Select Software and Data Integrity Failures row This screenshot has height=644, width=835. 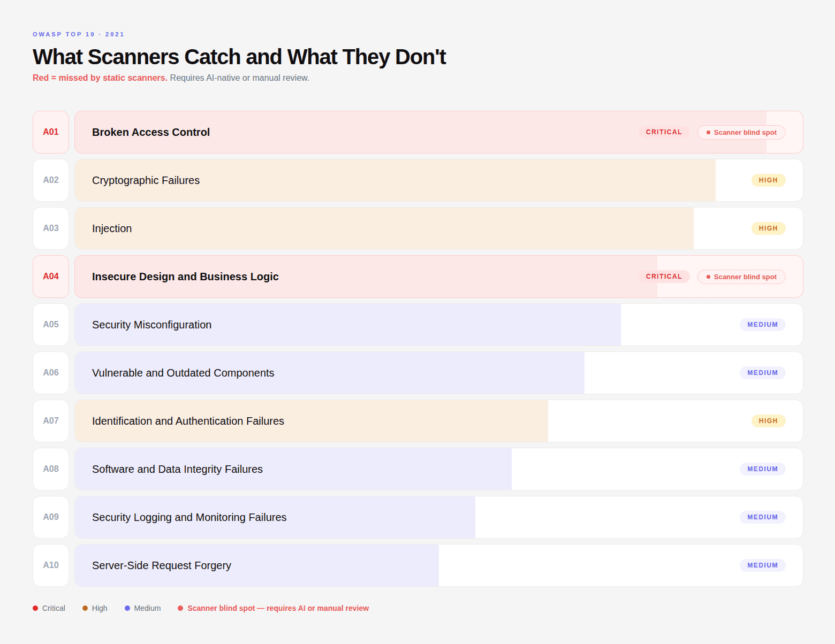(x=439, y=469)
